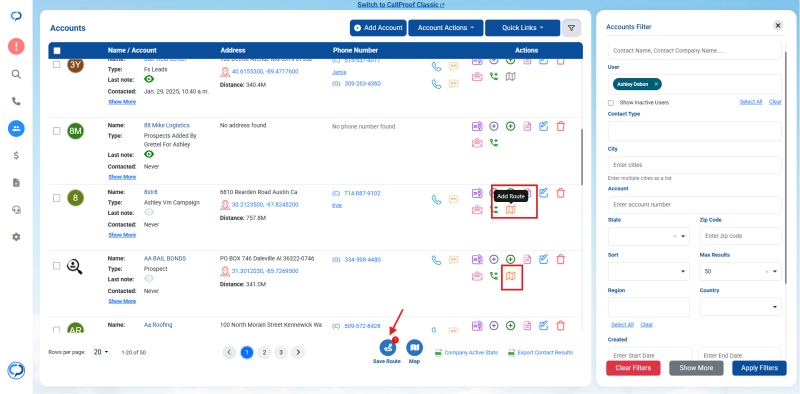Check the 88 Mike Logistics row checkbox
This screenshot has width=800, height=394.
point(57,131)
